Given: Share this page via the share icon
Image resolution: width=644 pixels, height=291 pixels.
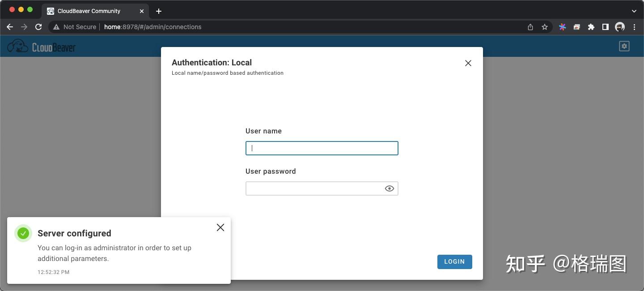Looking at the screenshot, I should coord(530,27).
